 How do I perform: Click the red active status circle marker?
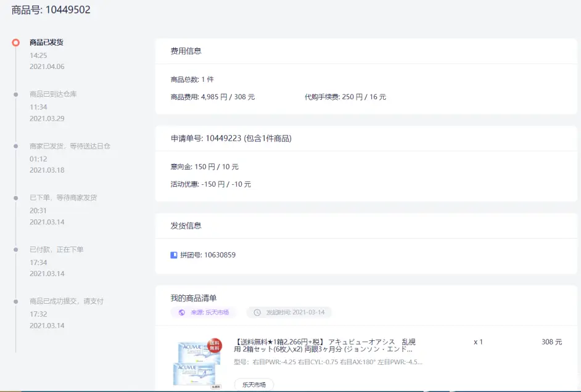click(15, 43)
